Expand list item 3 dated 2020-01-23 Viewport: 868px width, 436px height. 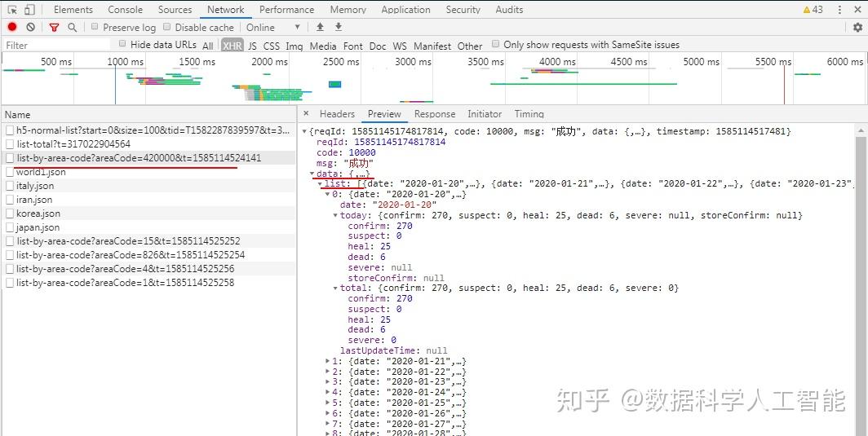(328, 381)
